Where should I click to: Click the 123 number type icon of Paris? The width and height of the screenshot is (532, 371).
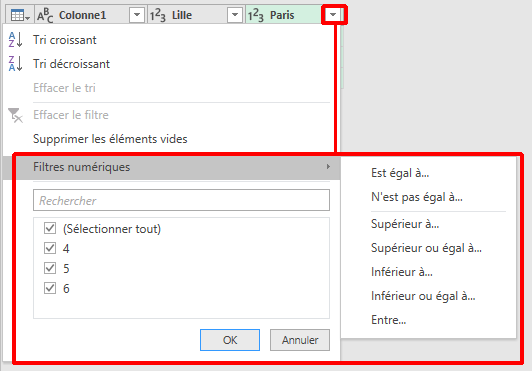pyautogui.click(x=255, y=16)
